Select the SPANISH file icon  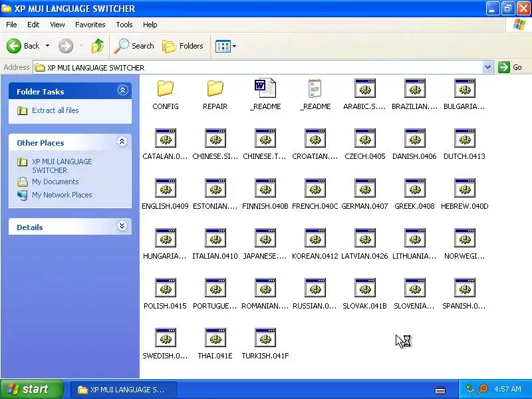[x=464, y=288]
